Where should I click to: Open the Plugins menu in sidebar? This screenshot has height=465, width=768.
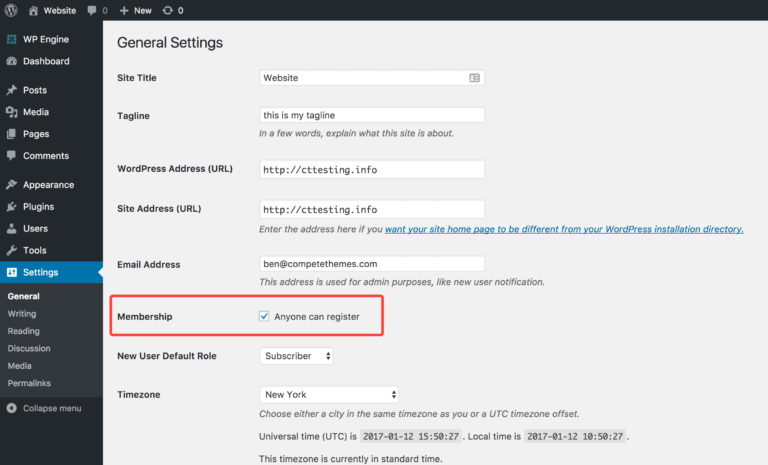tap(38, 207)
